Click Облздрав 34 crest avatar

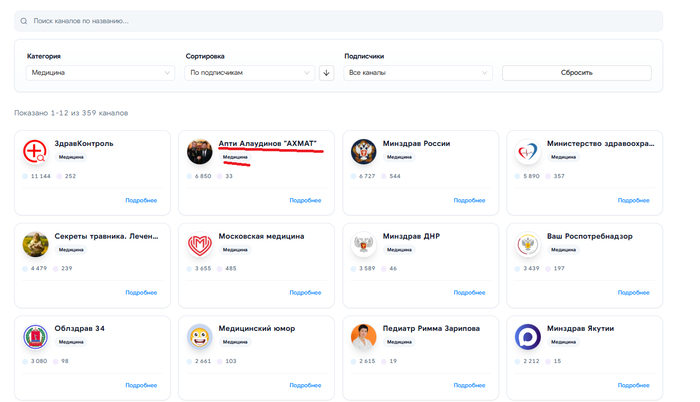coord(35,337)
